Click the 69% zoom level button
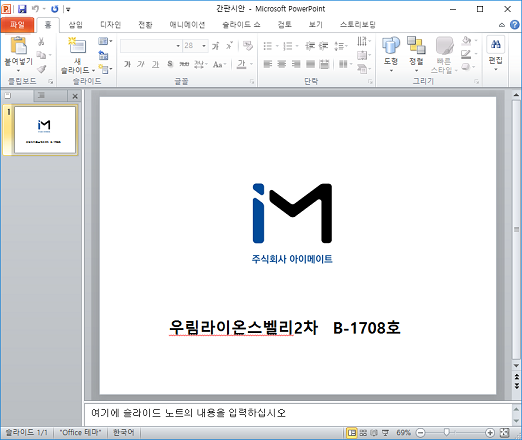522x440 pixels. tap(403, 433)
